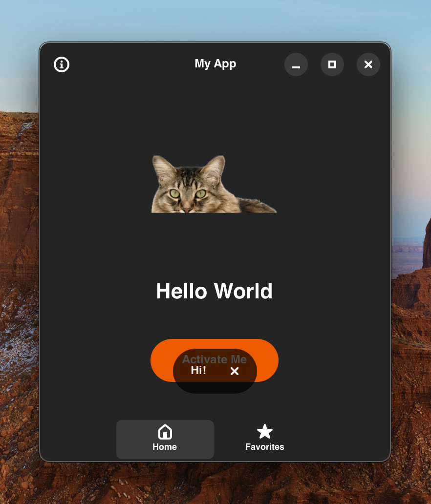Click the My App title text

215,64
